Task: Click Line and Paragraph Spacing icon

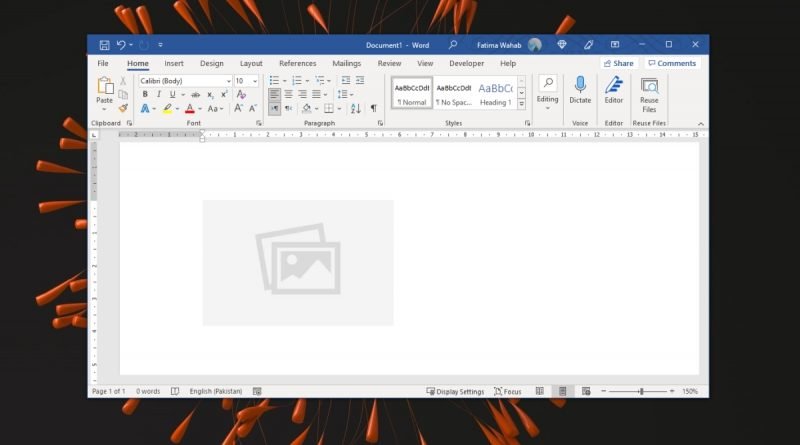Action: 342,94
